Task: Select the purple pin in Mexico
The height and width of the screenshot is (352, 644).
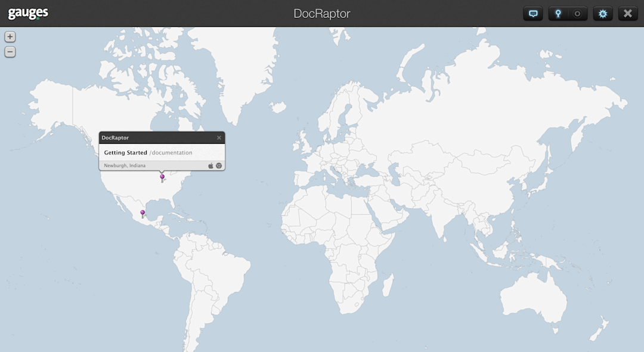Action: 143,214
